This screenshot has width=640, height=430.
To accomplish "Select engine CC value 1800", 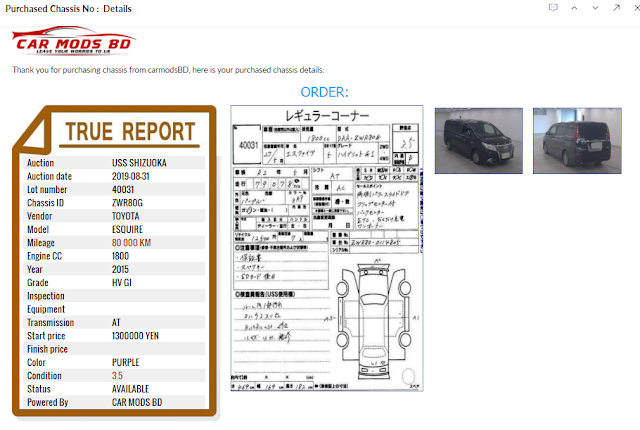I will point(120,256).
